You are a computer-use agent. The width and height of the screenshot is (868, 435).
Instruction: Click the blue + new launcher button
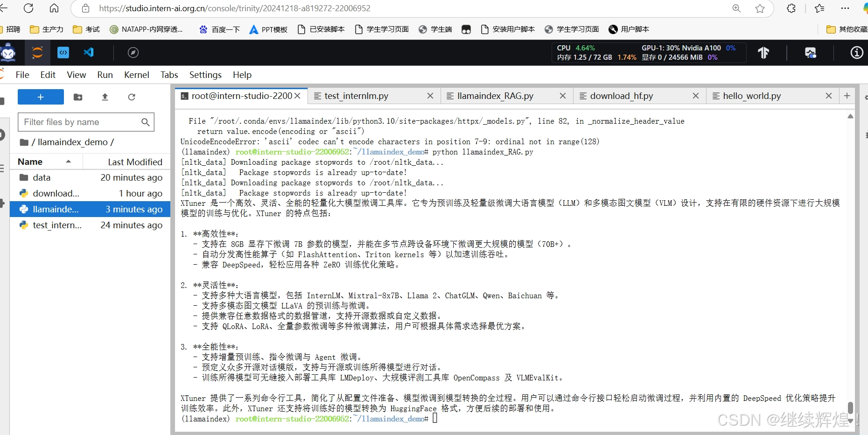click(40, 97)
